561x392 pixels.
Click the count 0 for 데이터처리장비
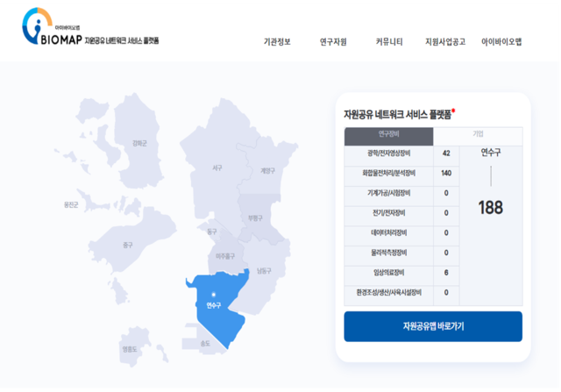tap(446, 233)
